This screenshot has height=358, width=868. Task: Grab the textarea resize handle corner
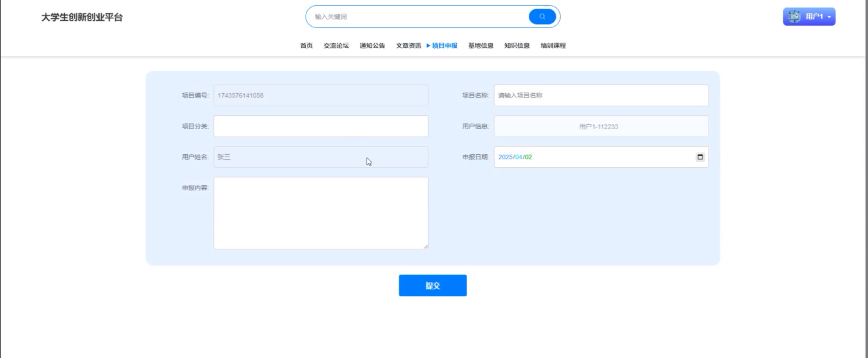(426, 247)
